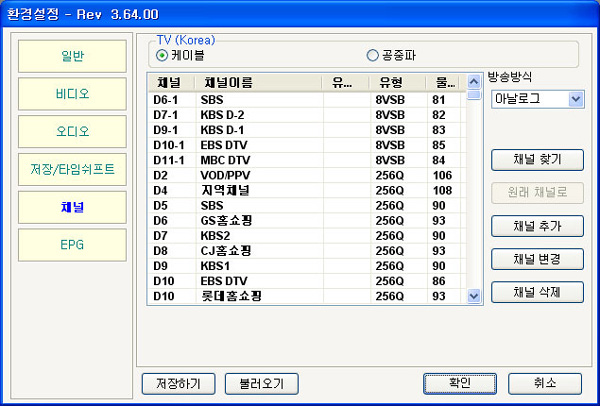Cancel with the 취소 button
The width and height of the screenshot is (600, 406).
(x=545, y=384)
